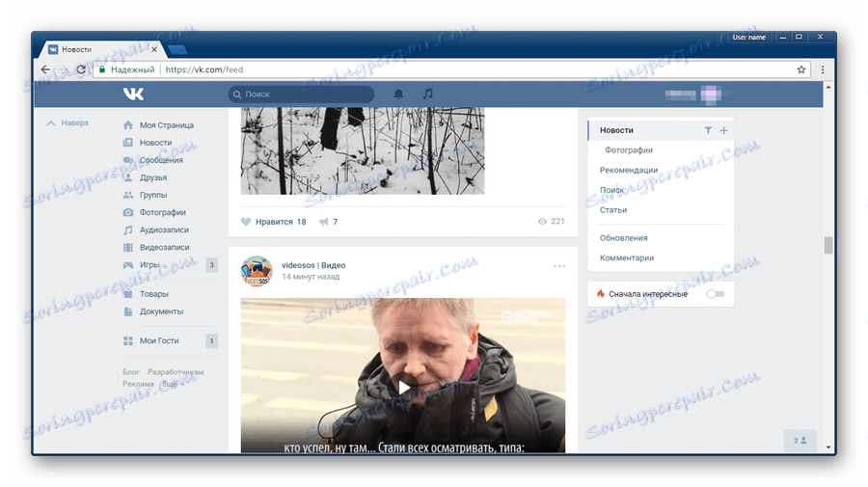Open the feed filter funnel icon
The height and width of the screenshot is (487, 868).
708,130
